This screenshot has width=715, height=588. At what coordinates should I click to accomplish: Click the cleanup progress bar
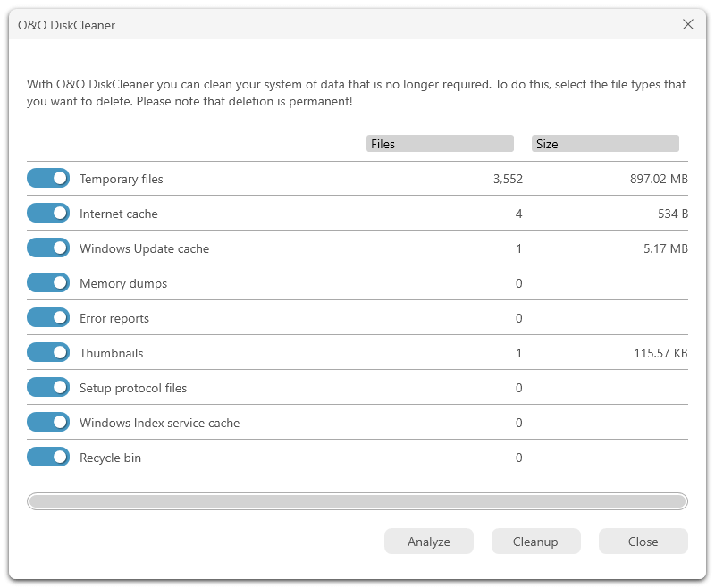pyautogui.click(x=357, y=501)
